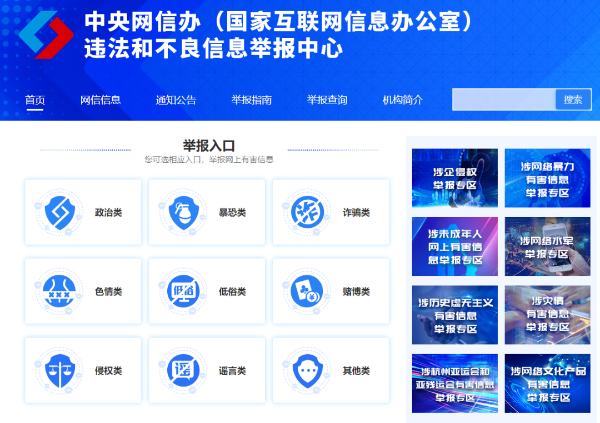
Task: Open the 首页 navigation tab
Action: coord(35,100)
